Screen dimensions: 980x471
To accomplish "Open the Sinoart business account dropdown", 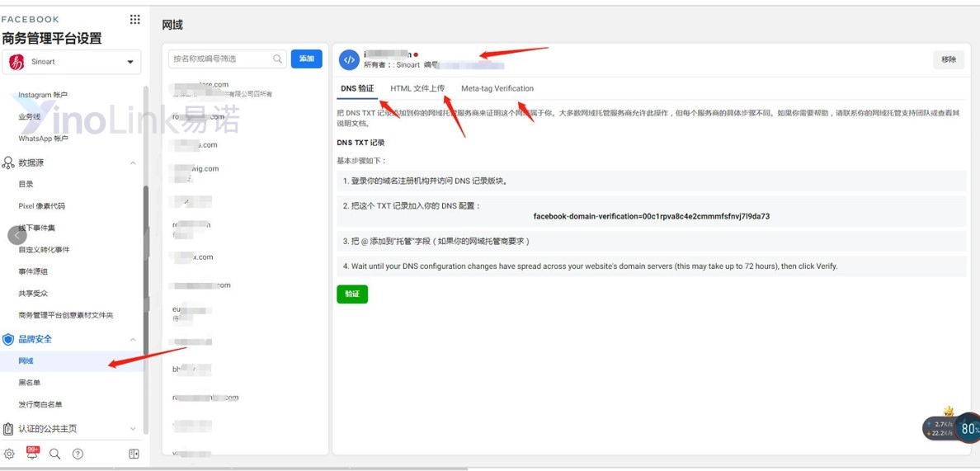I will 72,62.
